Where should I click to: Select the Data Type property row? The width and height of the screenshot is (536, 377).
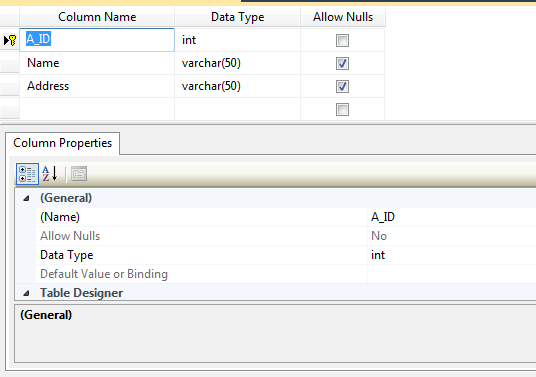[286, 255]
